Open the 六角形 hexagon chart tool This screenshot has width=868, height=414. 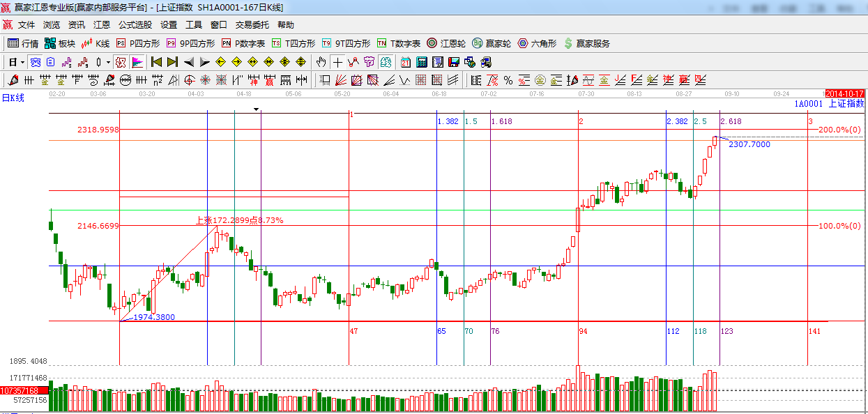click(x=537, y=43)
